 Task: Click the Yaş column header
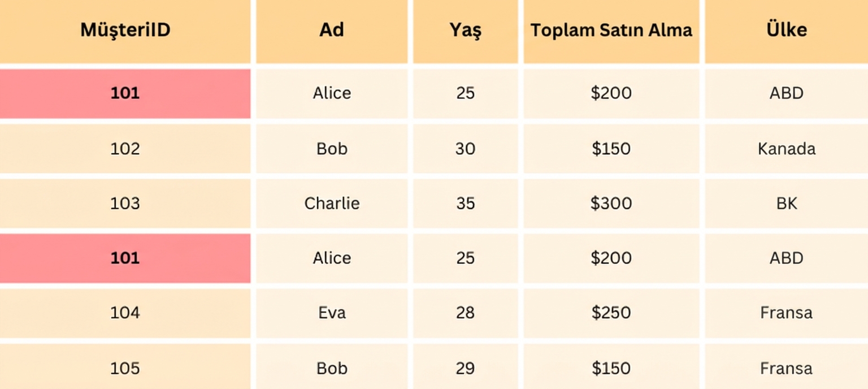(465, 31)
